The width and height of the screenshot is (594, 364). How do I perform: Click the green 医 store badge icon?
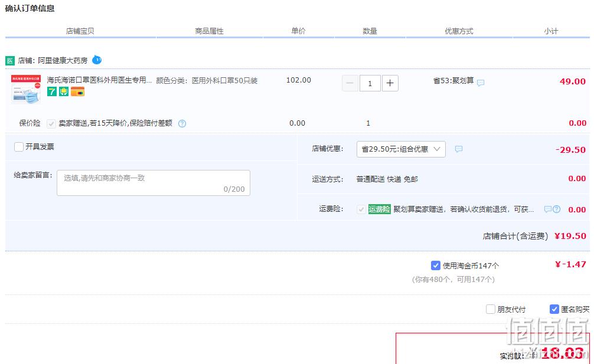click(10, 61)
